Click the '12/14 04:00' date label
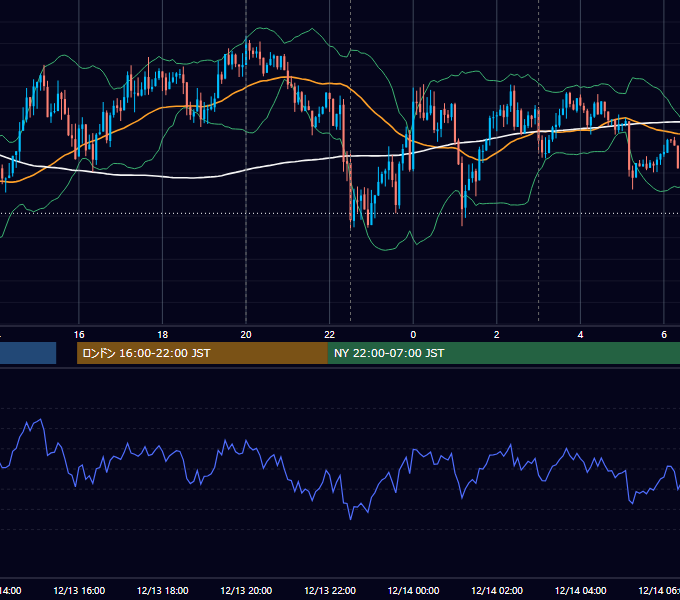 (x=580, y=590)
